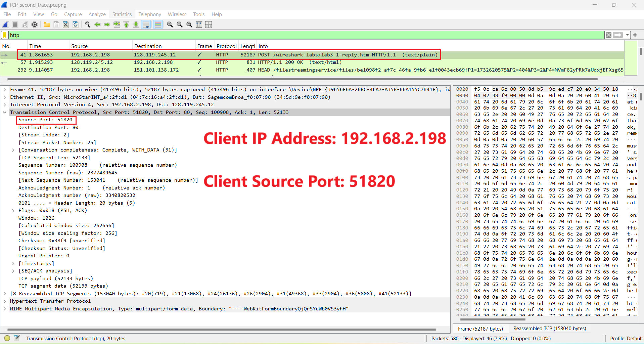Collapse the Transmission Control Protocol section
Viewport: 644px width, 344px height.
click(x=5, y=112)
